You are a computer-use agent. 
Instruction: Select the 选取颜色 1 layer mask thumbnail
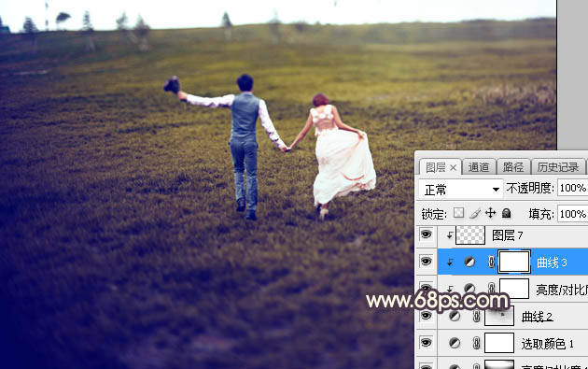click(499, 343)
